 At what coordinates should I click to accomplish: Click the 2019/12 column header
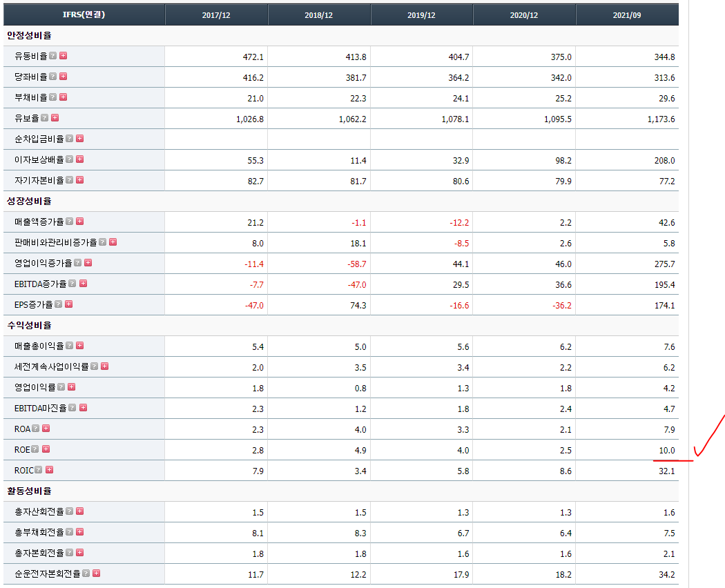(421, 14)
